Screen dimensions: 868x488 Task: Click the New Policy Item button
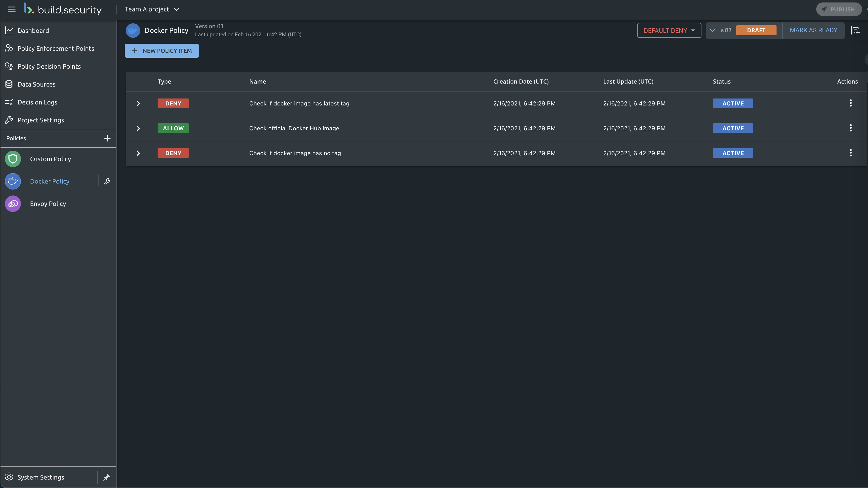coord(162,50)
